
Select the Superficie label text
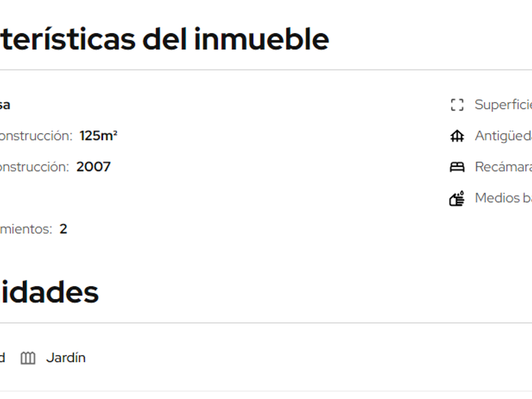[x=503, y=105]
